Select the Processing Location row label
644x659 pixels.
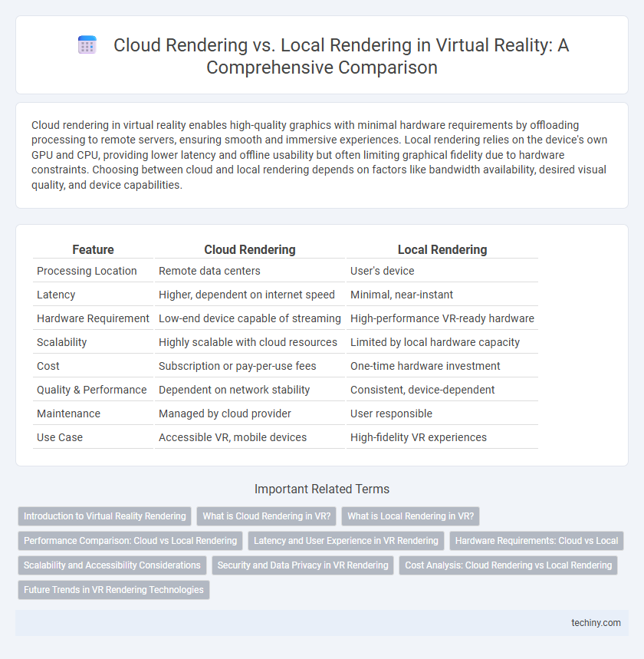[93, 271]
